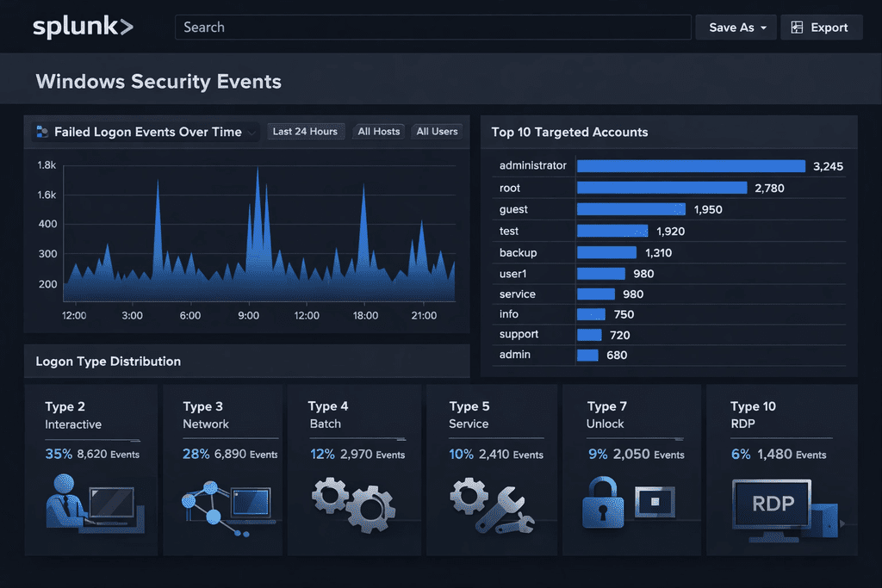The width and height of the screenshot is (882, 588).
Task: Click the Export table icon
Action: (x=797, y=28)
